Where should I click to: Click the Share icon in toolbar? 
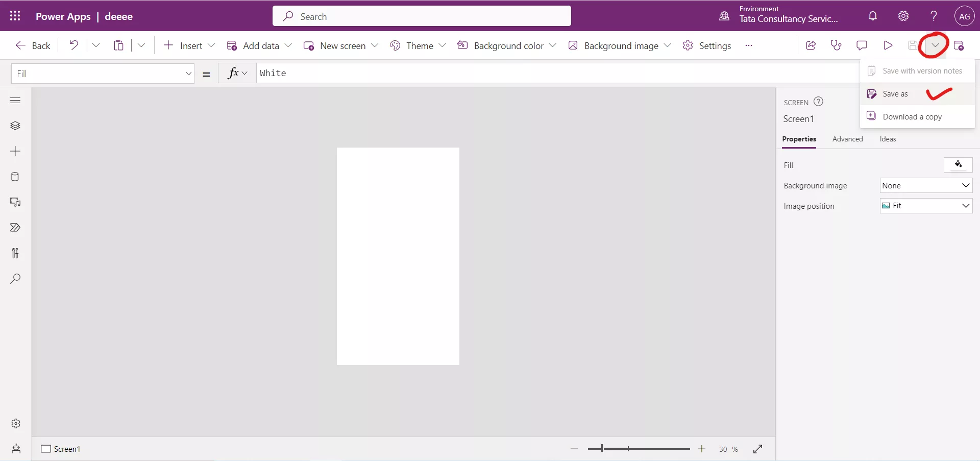811,45
